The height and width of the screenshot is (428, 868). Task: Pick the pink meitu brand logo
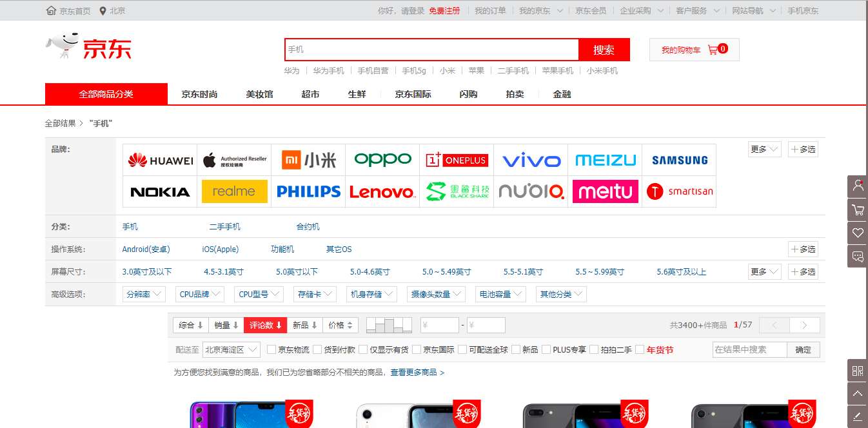(x=605, y=191)
